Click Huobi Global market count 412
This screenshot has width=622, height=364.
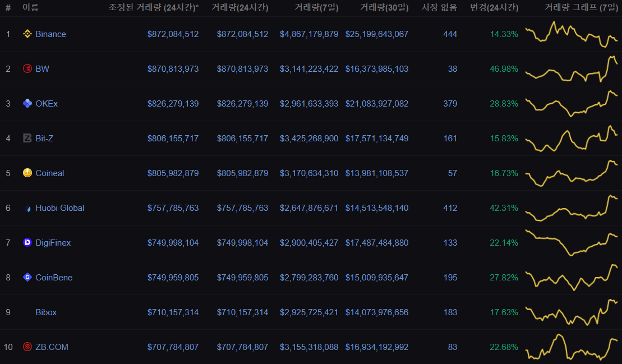point(450,208)
